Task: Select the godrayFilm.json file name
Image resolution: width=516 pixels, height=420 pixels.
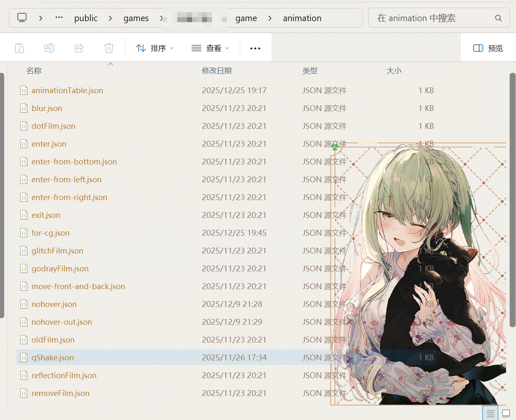Action: click(x=60, y=268)
